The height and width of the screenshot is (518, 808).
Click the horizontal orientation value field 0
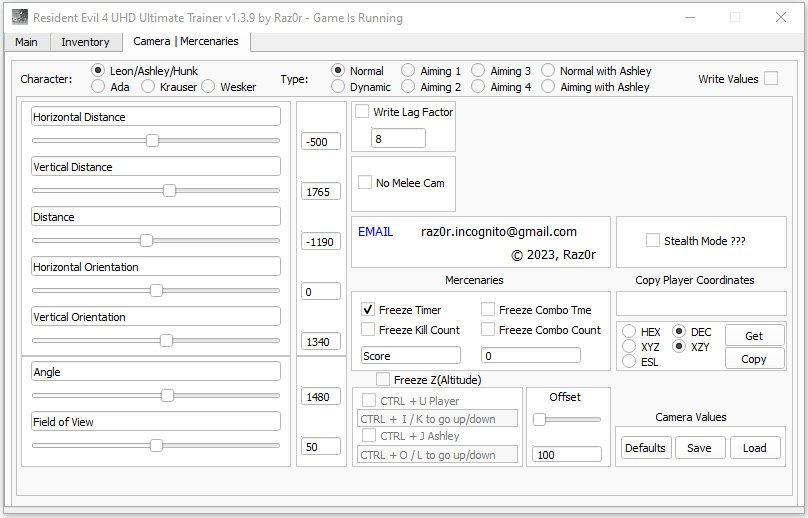[x=321, y=291]
